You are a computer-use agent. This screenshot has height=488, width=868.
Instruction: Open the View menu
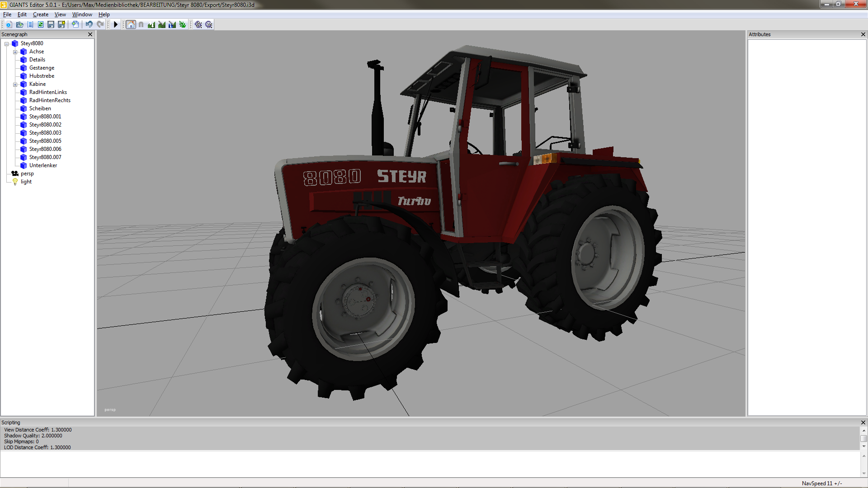[60, 14]
